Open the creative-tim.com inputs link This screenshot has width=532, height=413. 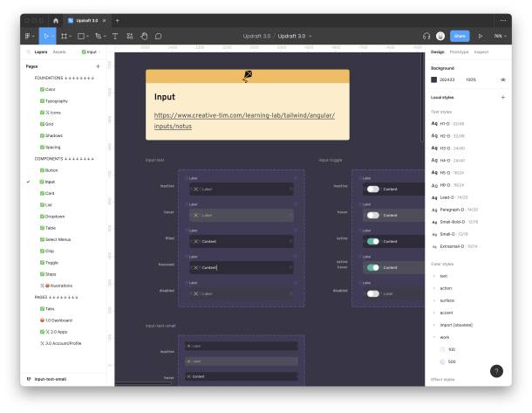pyautogui.click(x=244, y=120)
